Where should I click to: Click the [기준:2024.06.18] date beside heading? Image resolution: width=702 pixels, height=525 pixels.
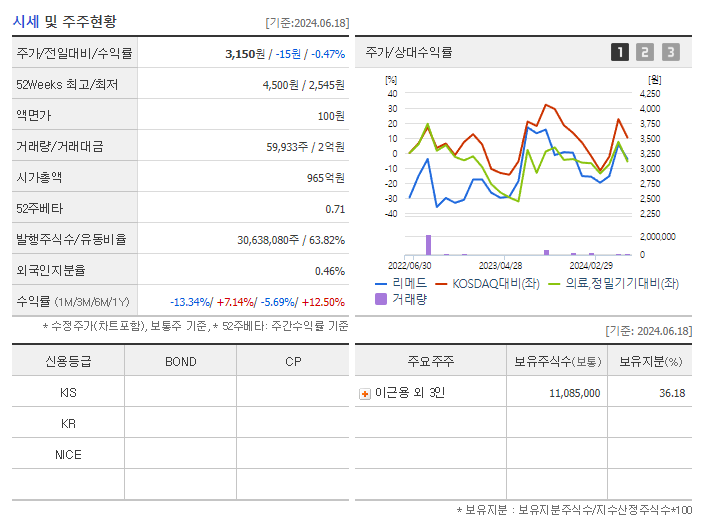307,23
